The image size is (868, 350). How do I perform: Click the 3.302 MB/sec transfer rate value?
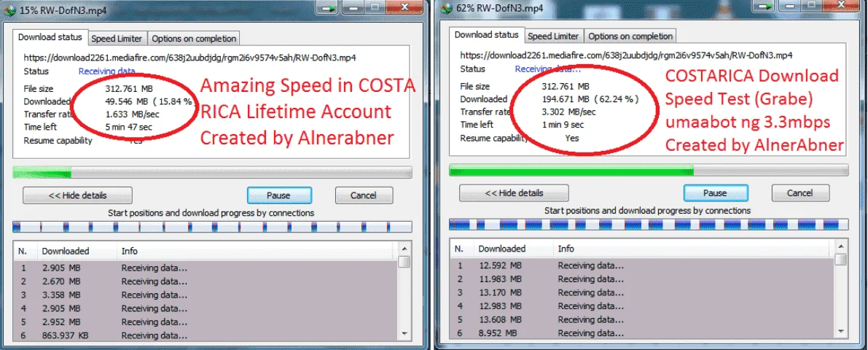tap(568, 112)
